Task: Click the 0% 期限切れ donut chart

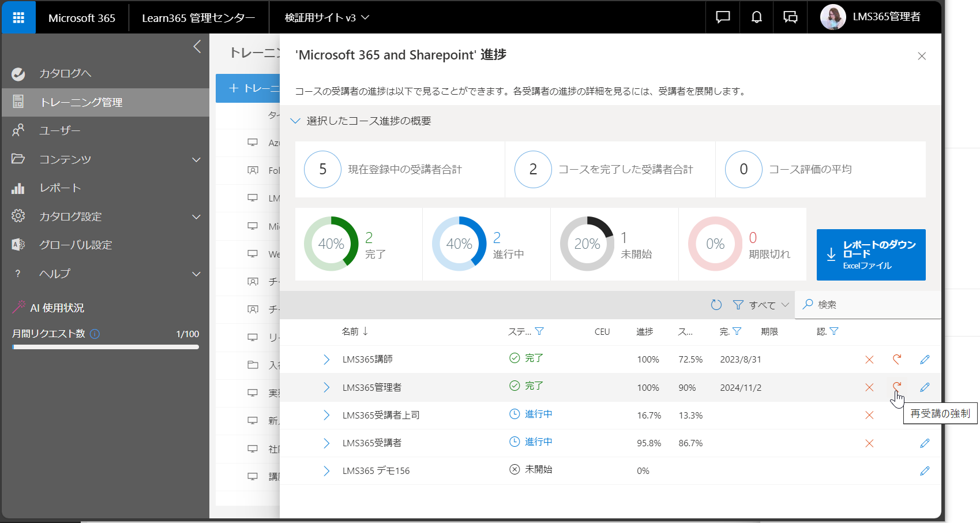Action: click(715, 244)
